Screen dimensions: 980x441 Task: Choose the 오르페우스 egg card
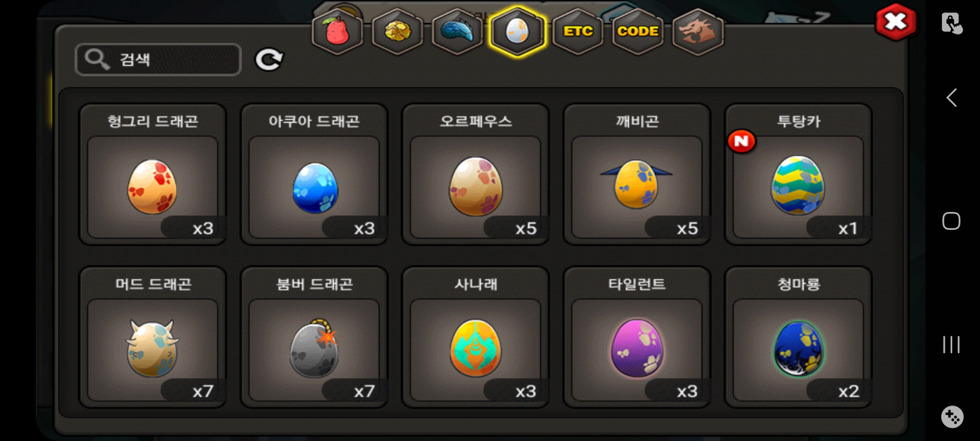click(x=476, y=174)
